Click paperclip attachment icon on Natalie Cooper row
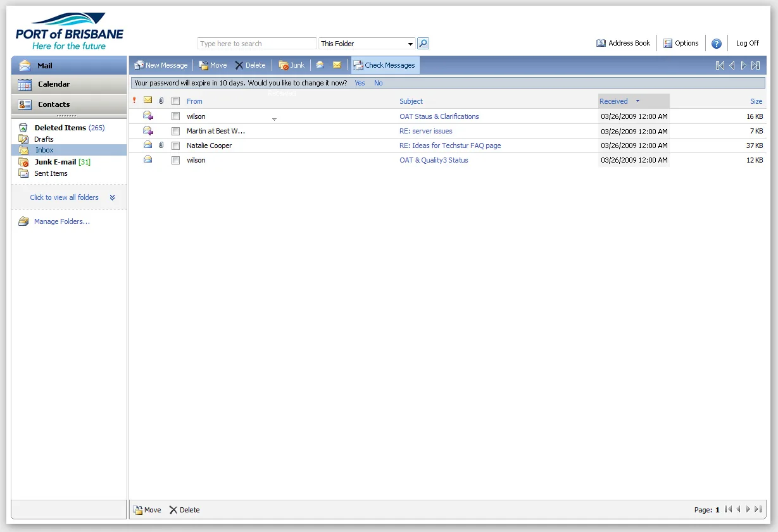 [x=161, y=145]
